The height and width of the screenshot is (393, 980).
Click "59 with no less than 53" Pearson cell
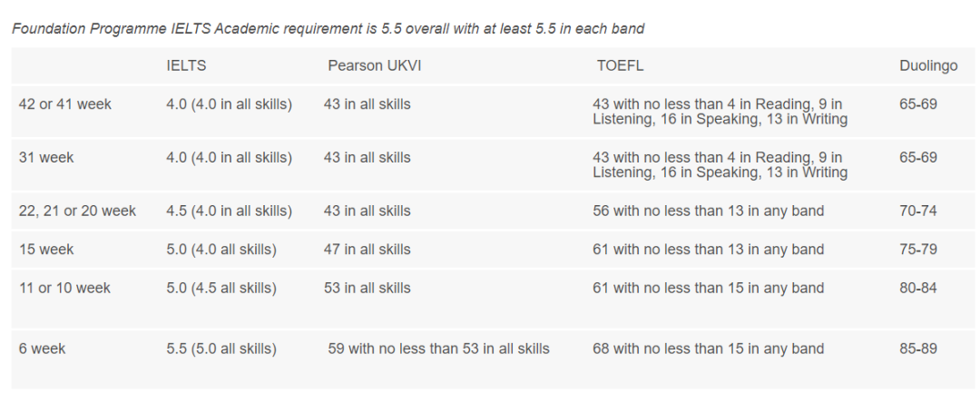pyautogui.click(x=438, y=349)
